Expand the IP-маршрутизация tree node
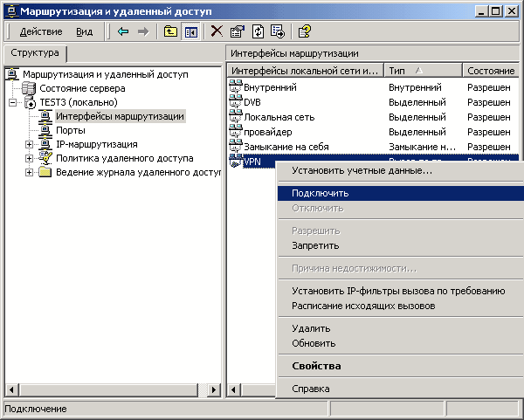Screen dimensions: 524x420 click(29, 144)
